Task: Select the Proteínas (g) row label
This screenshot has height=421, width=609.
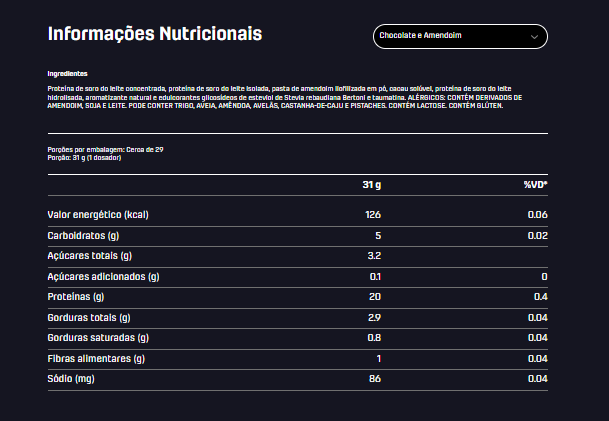Action: (x=76, y=297)
